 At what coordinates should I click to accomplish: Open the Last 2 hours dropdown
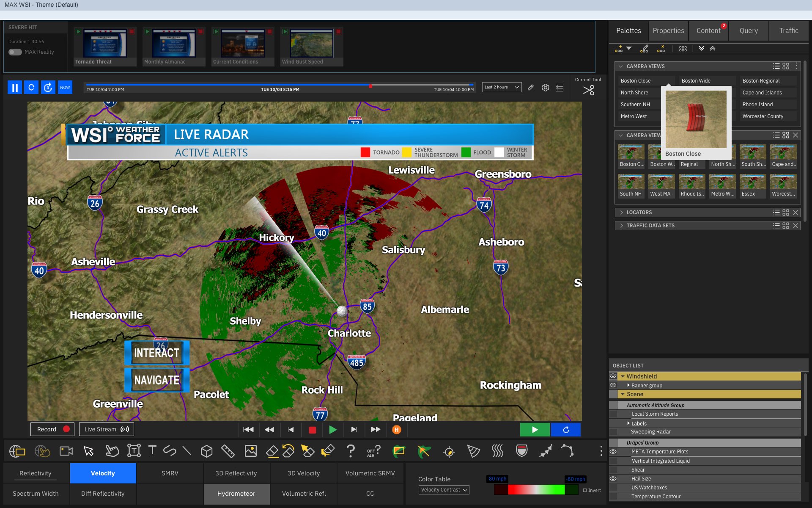coord(502,87)
